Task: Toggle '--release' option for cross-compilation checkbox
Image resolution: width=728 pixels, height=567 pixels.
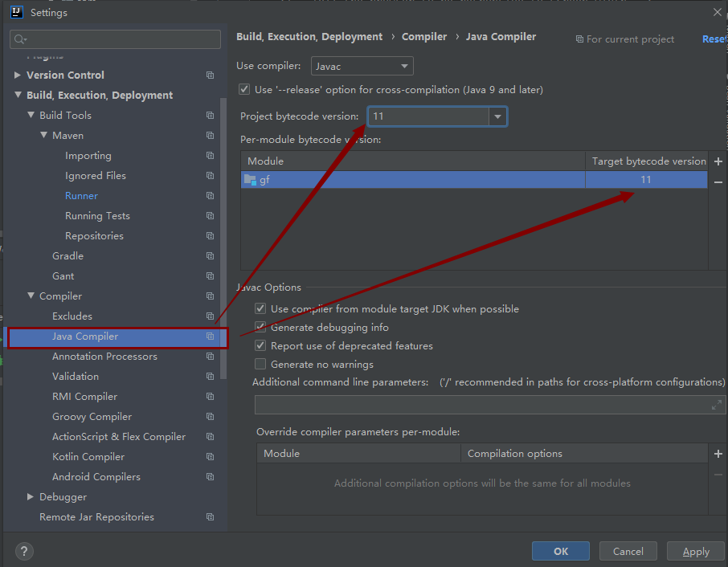Action: tap(244, 90)
